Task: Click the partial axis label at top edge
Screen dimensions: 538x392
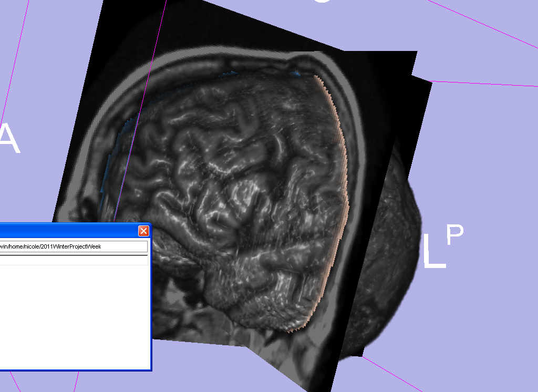Action: click(322, 2)
